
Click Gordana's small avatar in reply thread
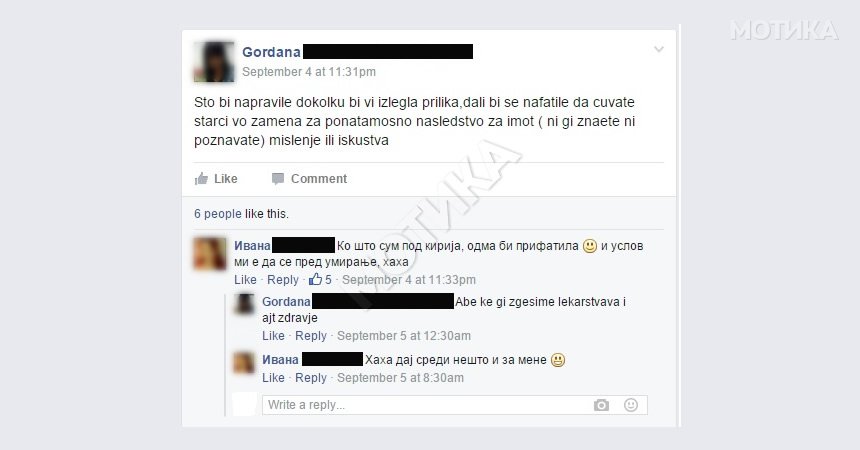click(x=244, y=304)
